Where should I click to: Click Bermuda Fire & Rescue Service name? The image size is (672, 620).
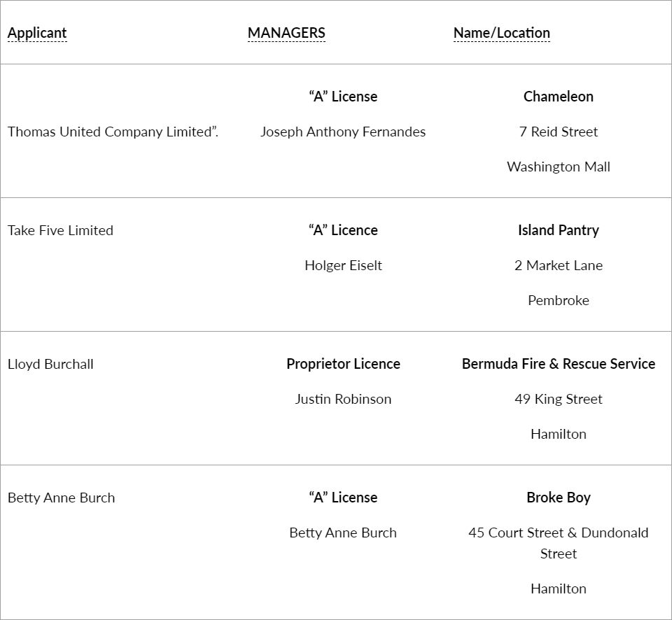click(558, 364)
